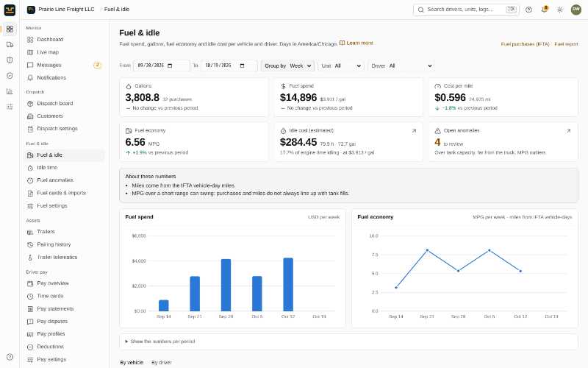Open the notifications bell in top bar
The height and width of the screenshot is (368, 588).
click(x=544, y=10)
